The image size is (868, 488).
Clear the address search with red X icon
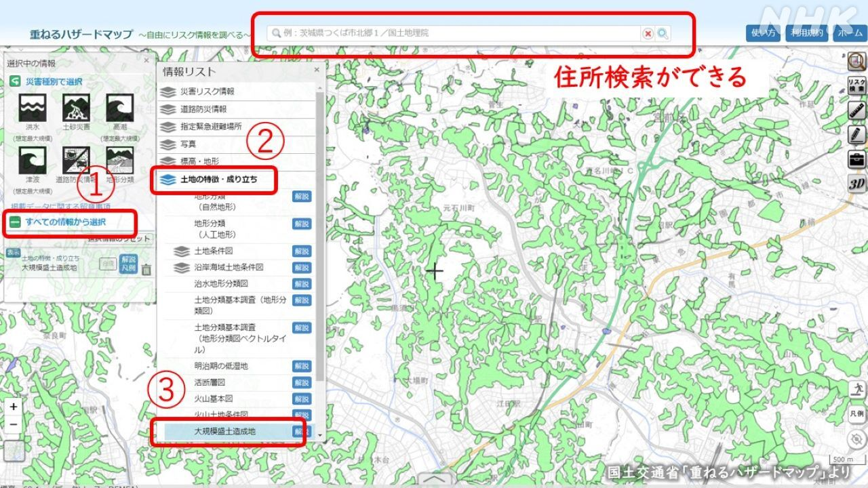(648, 33)
